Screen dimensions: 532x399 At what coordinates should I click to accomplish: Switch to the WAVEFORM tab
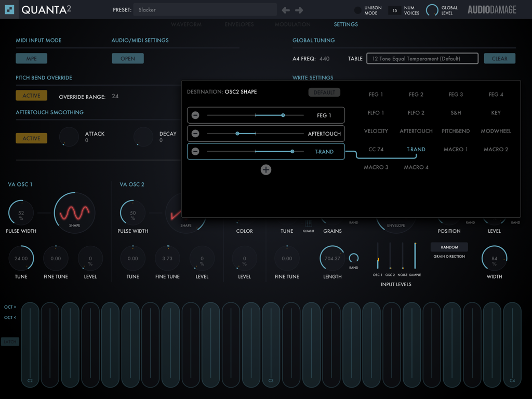click(x=186, y=24)
